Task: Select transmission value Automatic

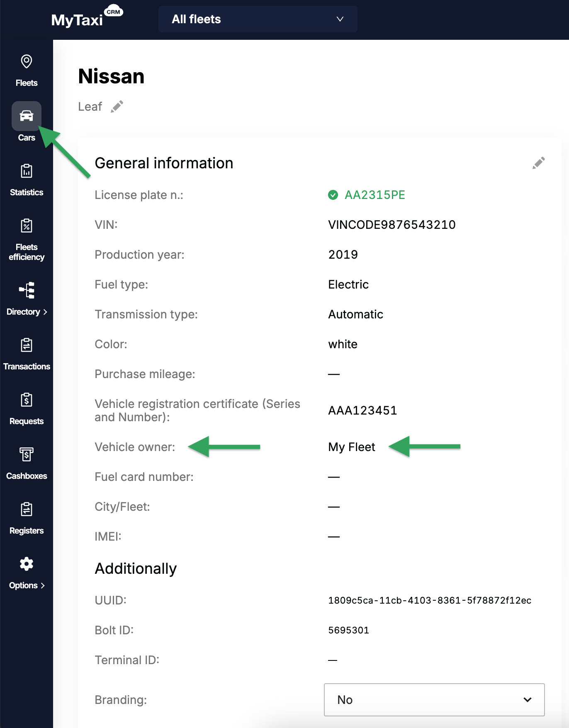Action: [x=355, y=314]
